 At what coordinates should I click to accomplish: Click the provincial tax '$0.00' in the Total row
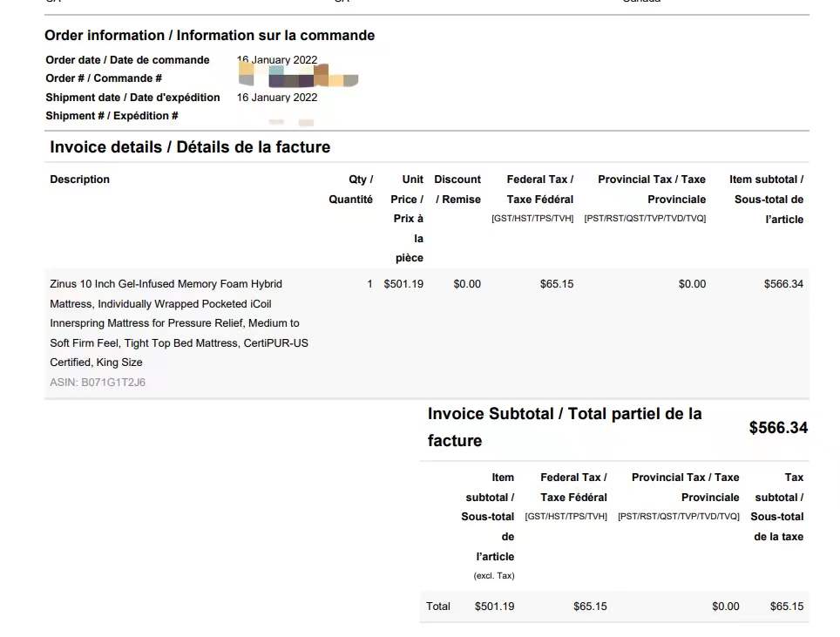click(x=726, y=607)
